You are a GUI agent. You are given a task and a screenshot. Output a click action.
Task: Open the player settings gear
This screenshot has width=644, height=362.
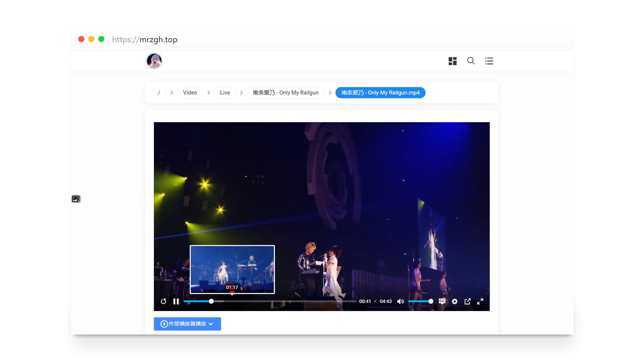coord(454,301)
